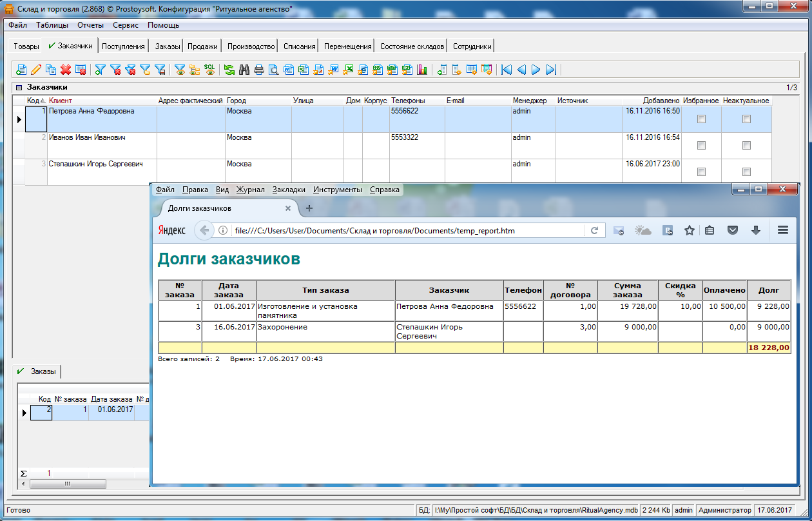The width and height of the screenshot is (812, 521).
Task: Open the Отчеты menu
Action: tap(90, 25)
